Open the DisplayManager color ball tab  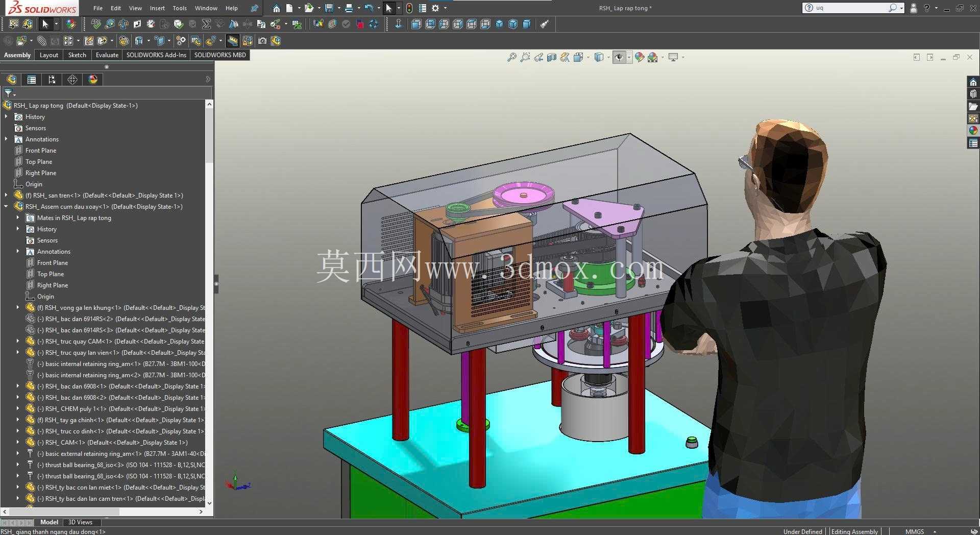coord(93,79)
